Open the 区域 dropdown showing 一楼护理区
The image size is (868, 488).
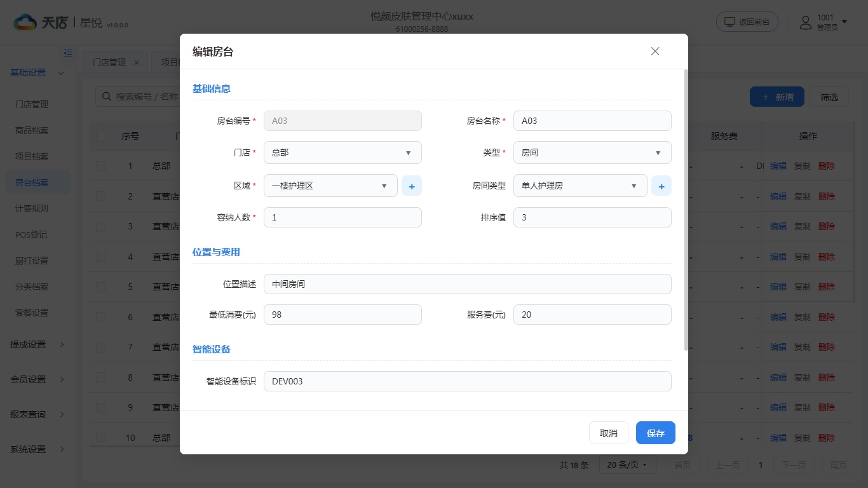click(x=330, y=186)
